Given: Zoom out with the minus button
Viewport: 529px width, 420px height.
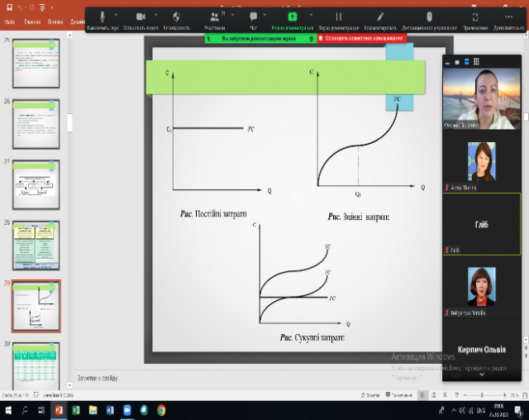Looking at the screenshot, I should tap(465, 395).
